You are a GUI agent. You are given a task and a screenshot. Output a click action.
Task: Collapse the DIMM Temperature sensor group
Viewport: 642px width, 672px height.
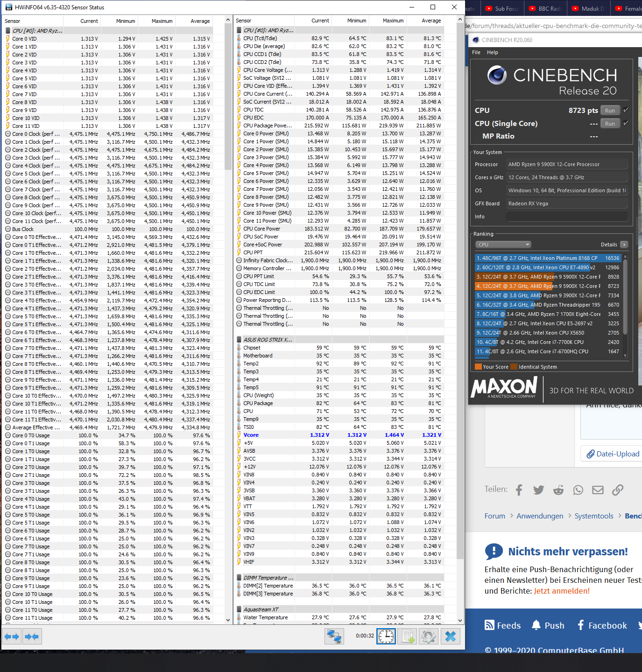tap(239, 578)
